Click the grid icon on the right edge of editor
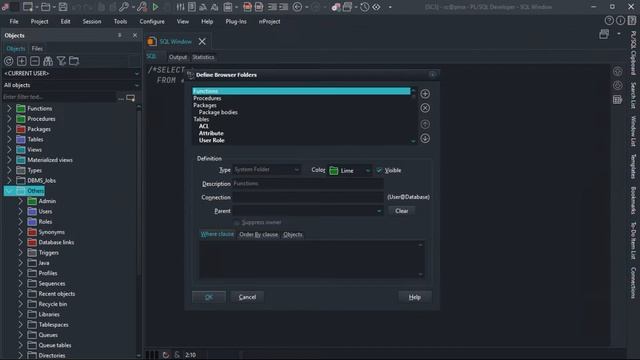This screenshot has height=360, width=640. tap(617, 100)
